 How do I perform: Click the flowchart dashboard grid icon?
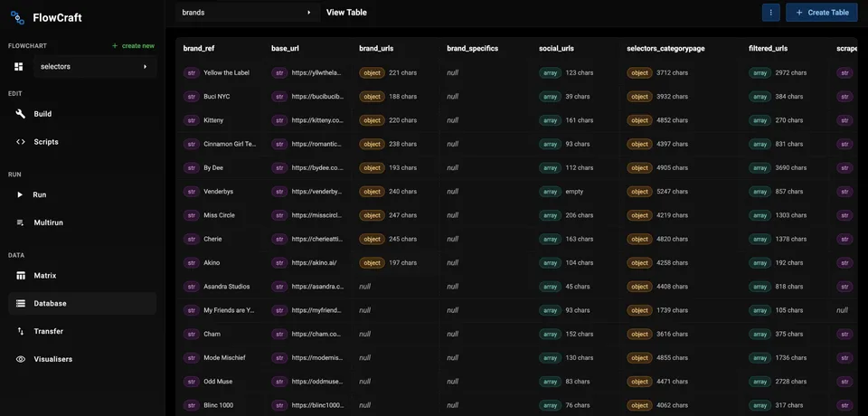pos(19,67)
